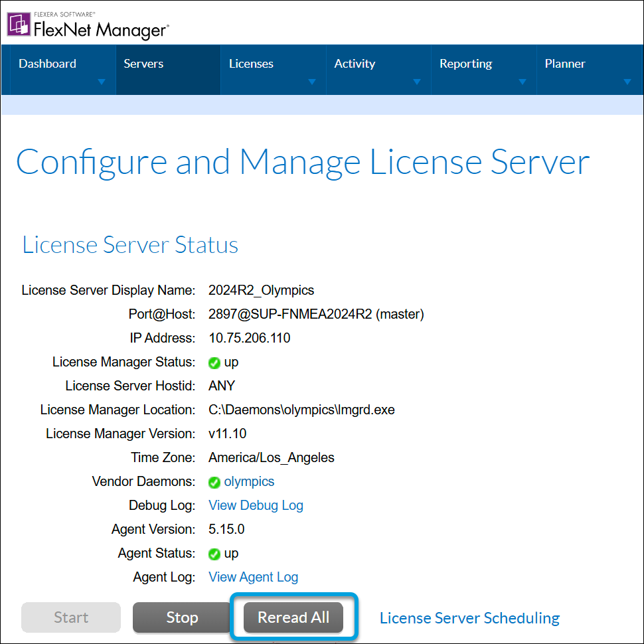Open License Server Scheduling link
This screenshot has width=644, height=644.
469,618
